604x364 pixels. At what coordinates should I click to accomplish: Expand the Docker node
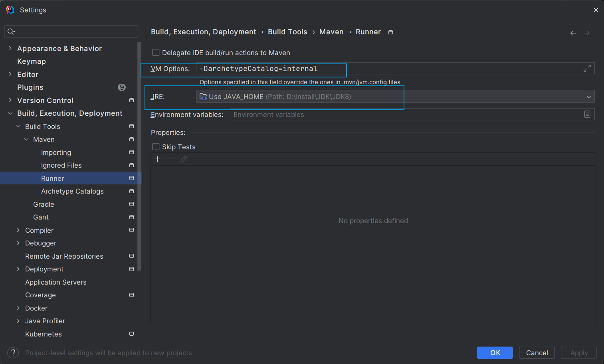18,308
